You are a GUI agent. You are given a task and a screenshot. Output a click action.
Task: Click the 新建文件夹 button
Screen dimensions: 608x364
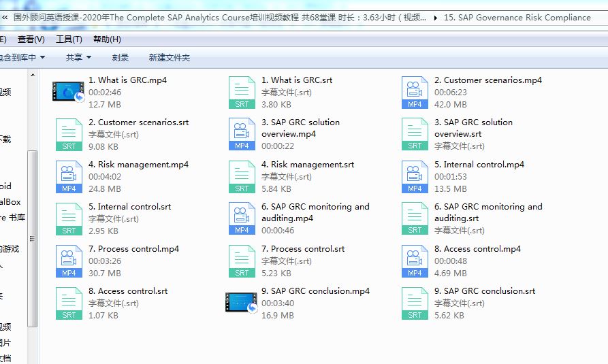click(x=170, y=58)
